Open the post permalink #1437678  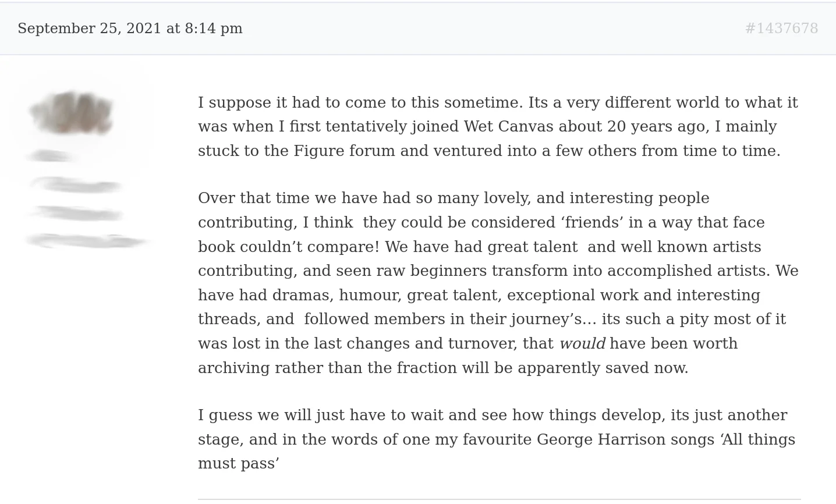pyautogui.click(x=781, y=29)
